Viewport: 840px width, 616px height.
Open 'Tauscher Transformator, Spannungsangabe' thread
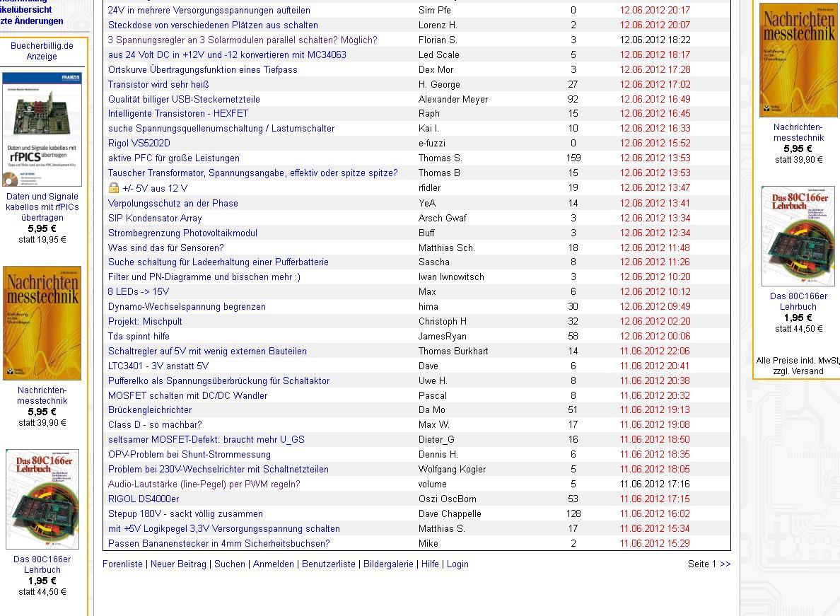(x=253, y=173)
